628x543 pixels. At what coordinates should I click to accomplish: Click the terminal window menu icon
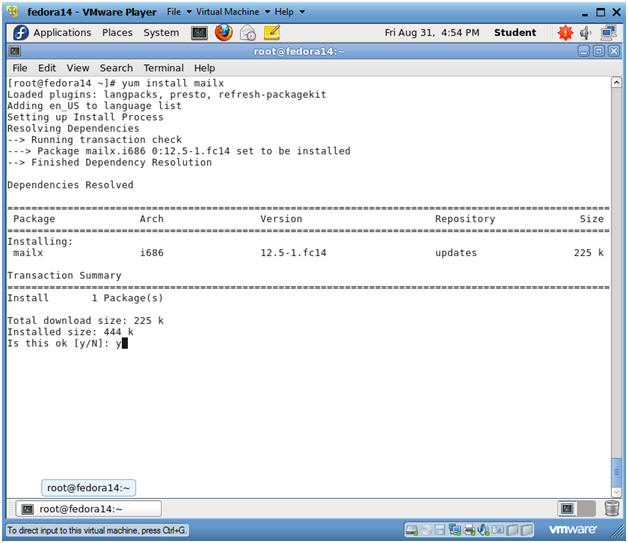coord(15,51)
